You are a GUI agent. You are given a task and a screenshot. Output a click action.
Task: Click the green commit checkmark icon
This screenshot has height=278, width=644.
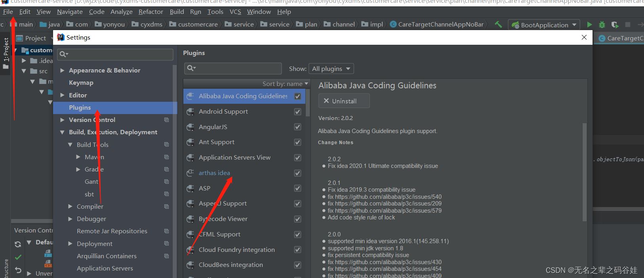point(18,257)
